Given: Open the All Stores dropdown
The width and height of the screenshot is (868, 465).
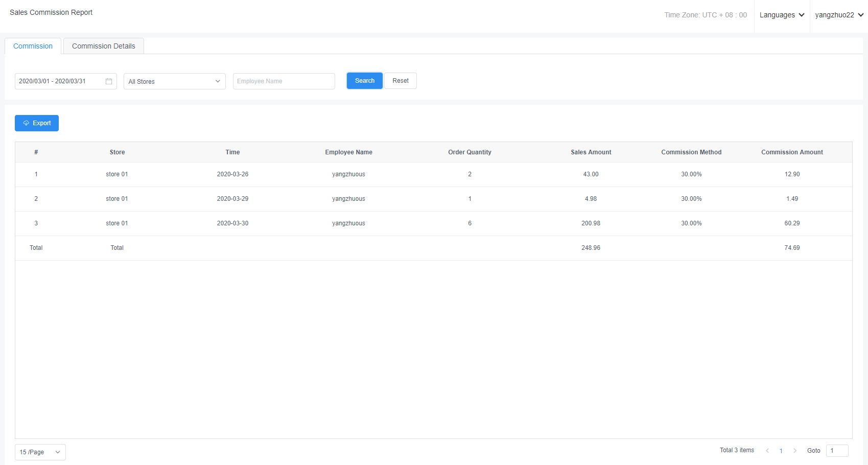Looking at the screenshot, I should (x=174, y=81).
